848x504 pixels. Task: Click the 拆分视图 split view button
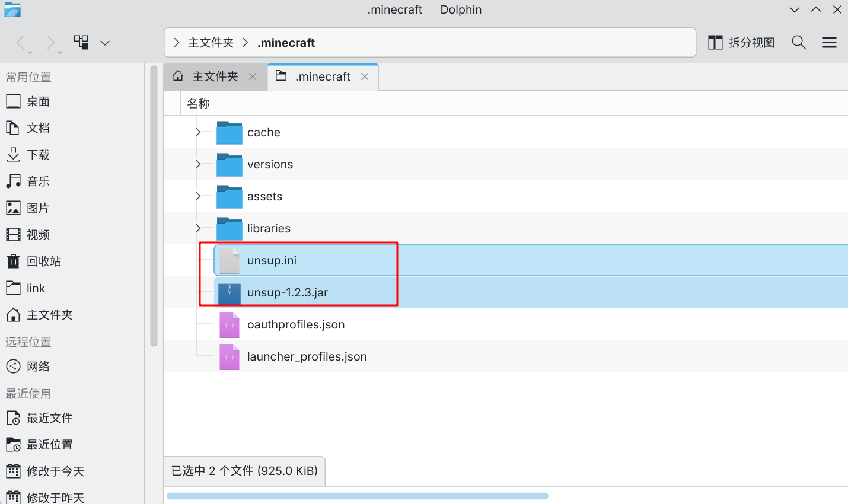tap(742, 43)
